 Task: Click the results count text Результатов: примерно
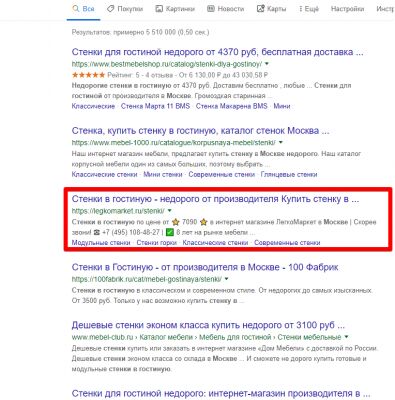(x=140, y=32)
